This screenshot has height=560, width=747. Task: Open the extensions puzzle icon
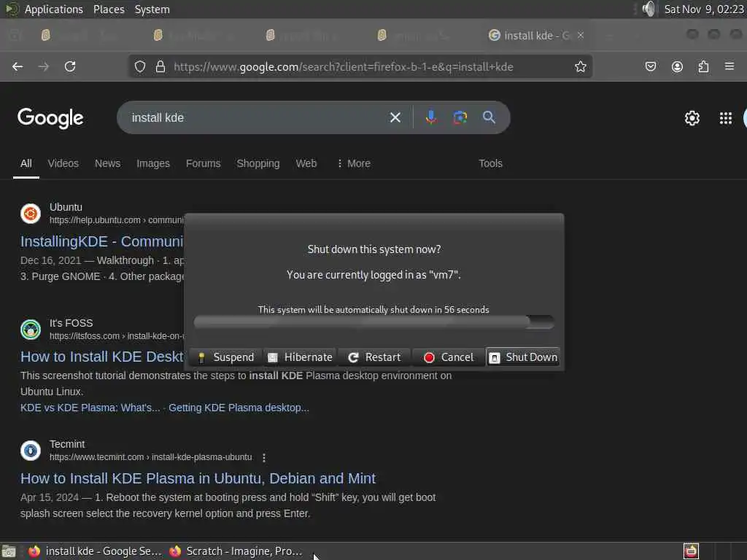[703, 66]
